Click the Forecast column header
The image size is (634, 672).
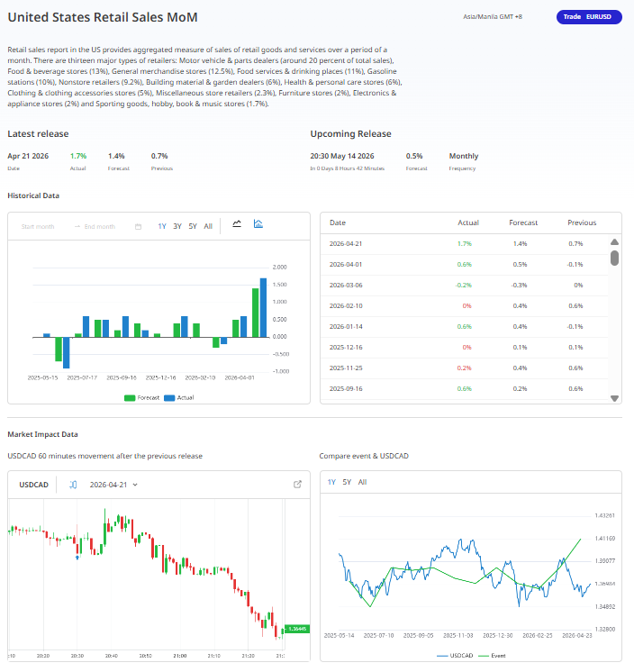tap(523, 222)
